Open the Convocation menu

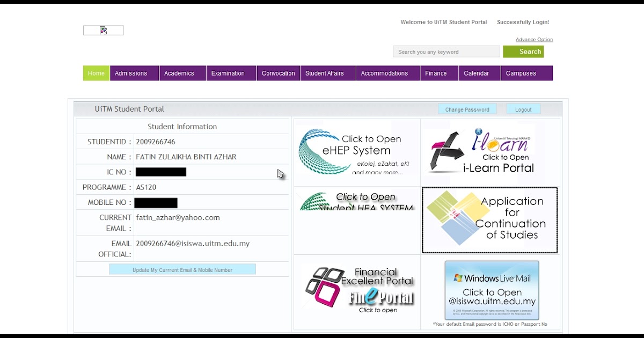coord(279,73)
